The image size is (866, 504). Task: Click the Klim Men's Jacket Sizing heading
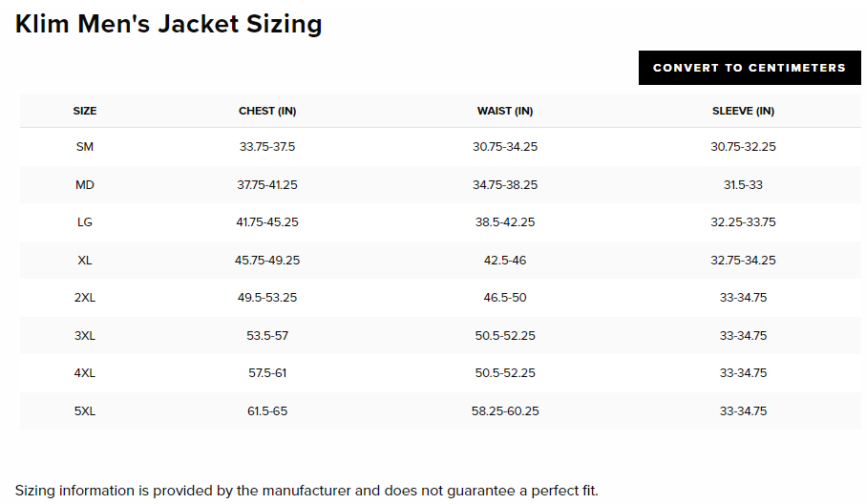(168, 24)
